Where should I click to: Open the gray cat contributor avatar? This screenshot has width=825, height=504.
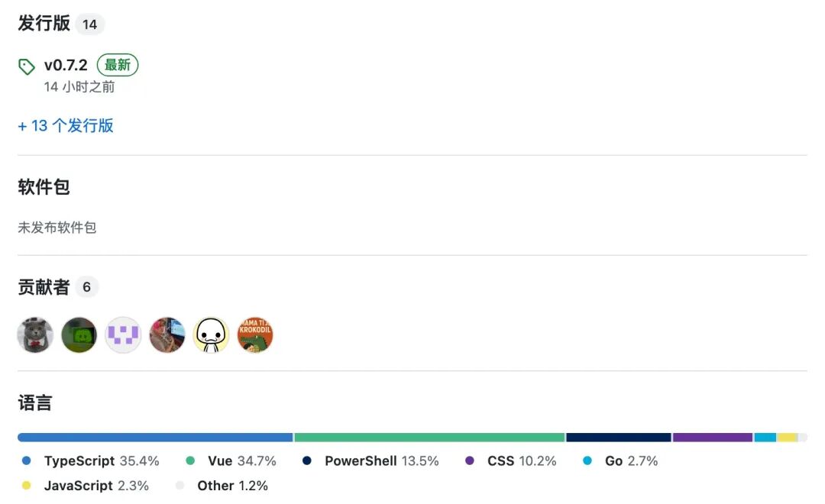click(35, 335)
